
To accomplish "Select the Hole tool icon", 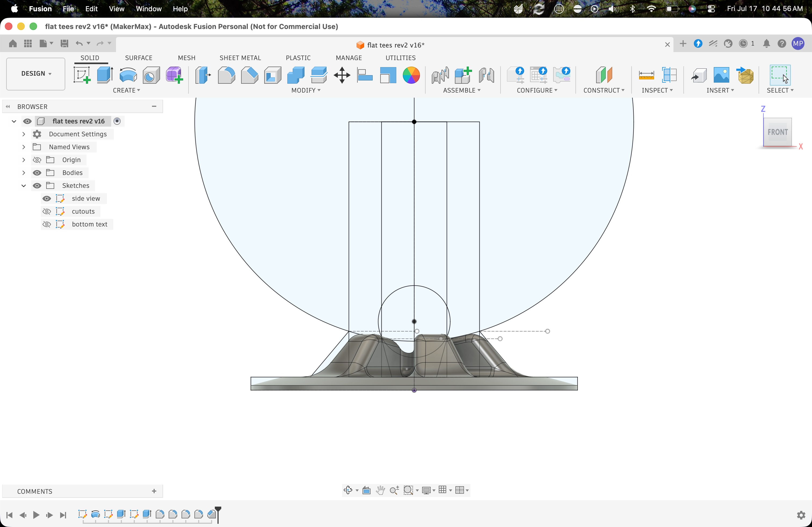I will click(151, 75).
